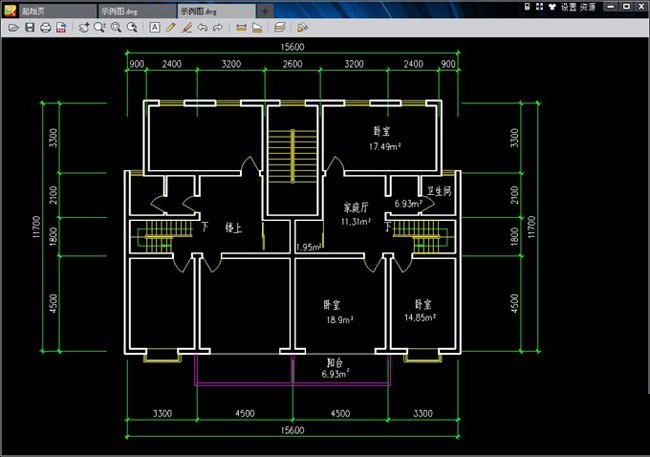The width and height of the screenshot is (650, 457).
Task: Choose the measure distance ruler tool
Action: click(241, 27)
